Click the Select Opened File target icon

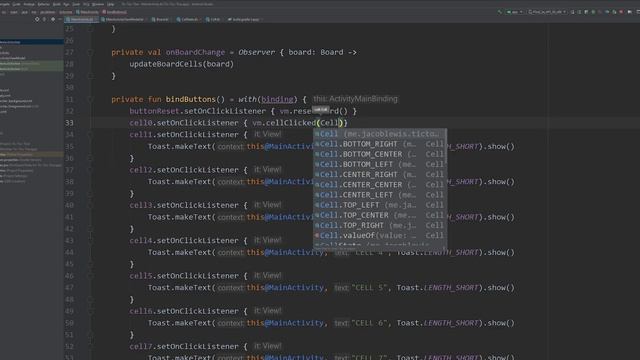tap(37, 19)
